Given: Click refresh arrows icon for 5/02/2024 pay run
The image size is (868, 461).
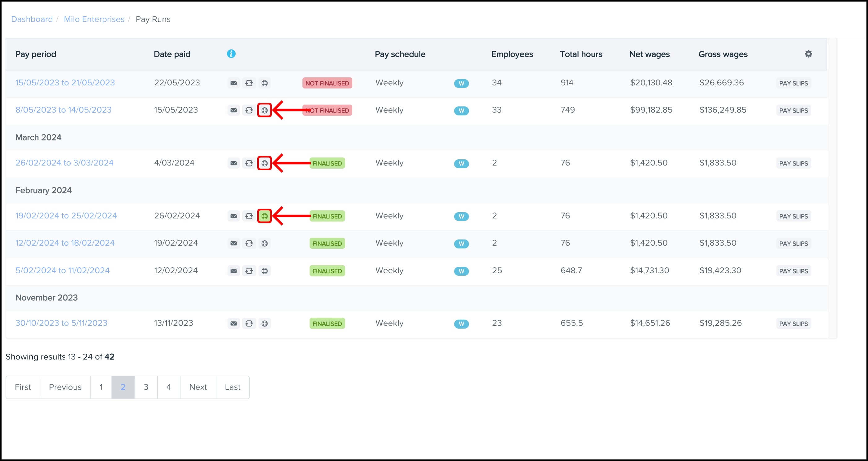Looking at the screenshot, I should click(x=249, y=271).
